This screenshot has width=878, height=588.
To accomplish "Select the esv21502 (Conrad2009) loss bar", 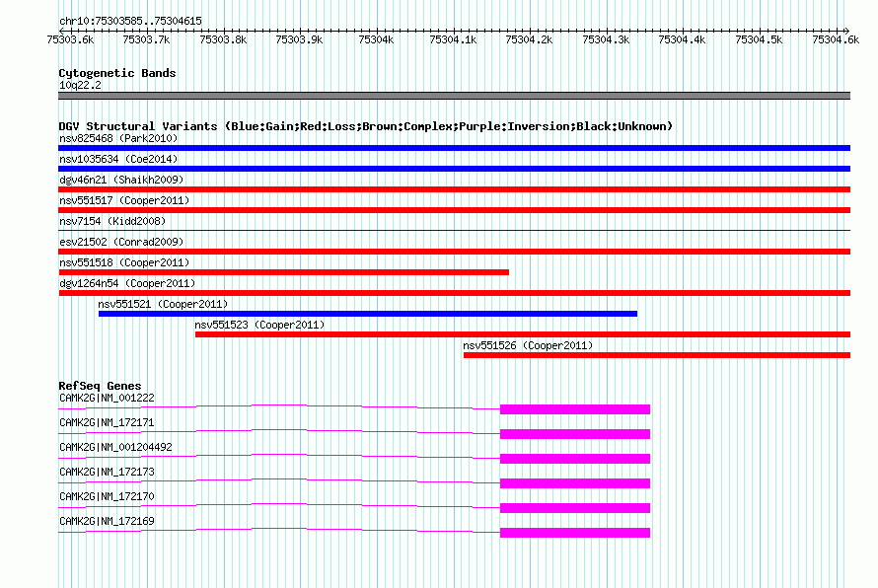I will click(454, 252).
